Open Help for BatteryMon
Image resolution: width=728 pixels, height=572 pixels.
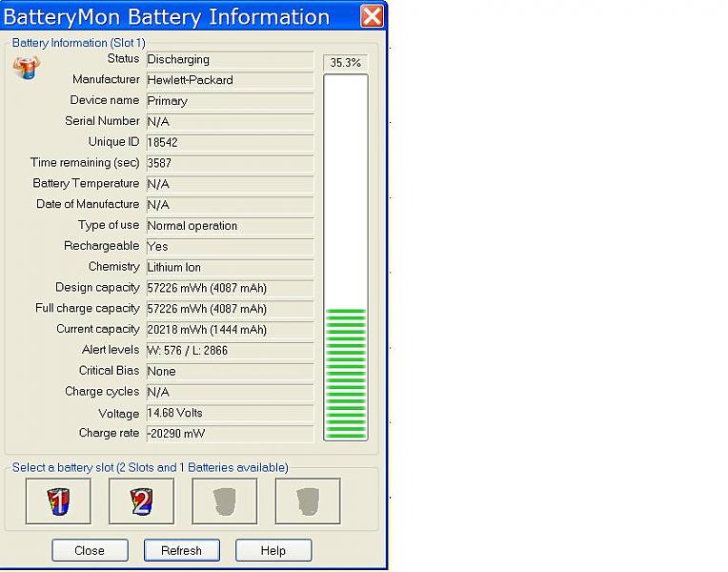273,550
